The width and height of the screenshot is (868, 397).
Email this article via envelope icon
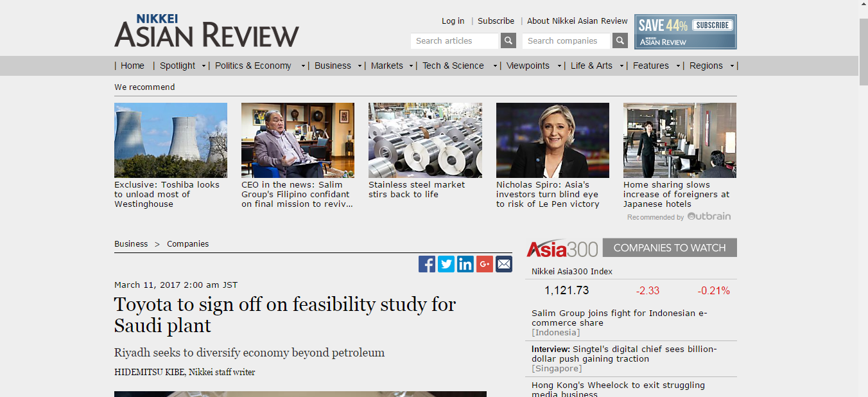coord(504,264)
